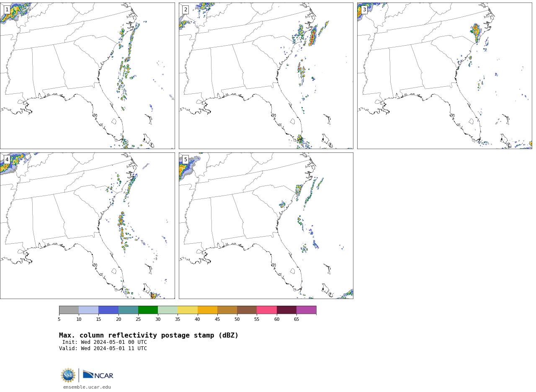
Task: Click the 'Init: Wed 2024-05-01 00 UTC' text
Action: [105, 342]
